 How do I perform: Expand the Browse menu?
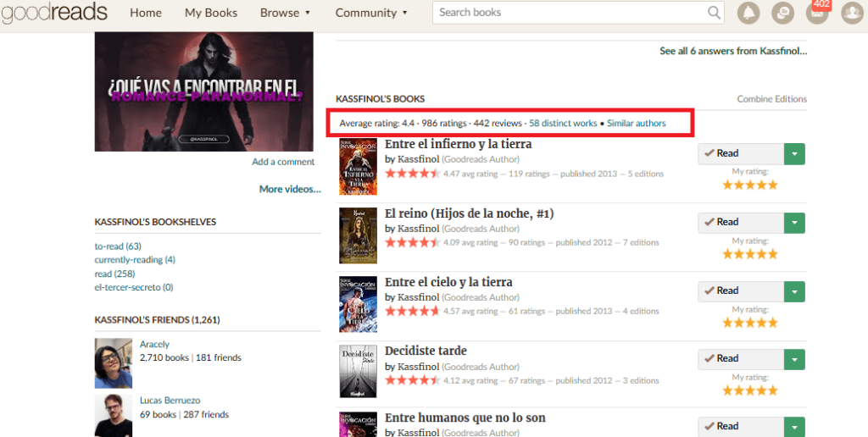point(285,13)
